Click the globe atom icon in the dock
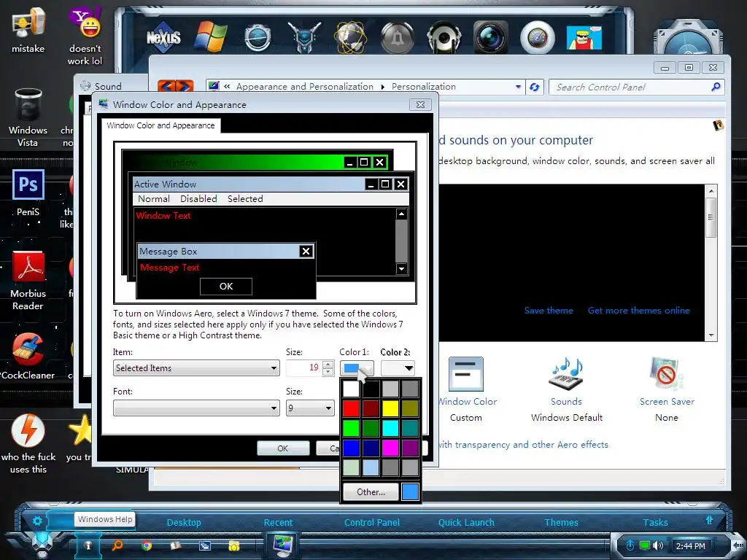This screenshot has width=747, height=560. 350,37
